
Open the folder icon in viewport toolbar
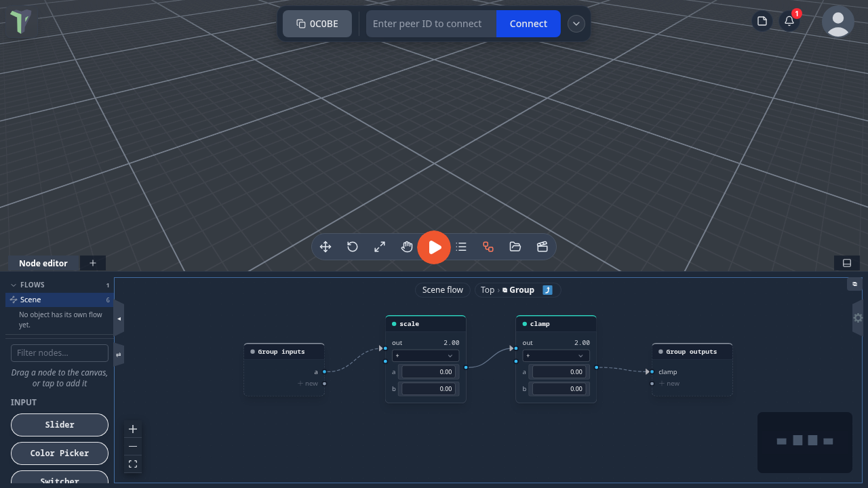click(x=515, y=247)
